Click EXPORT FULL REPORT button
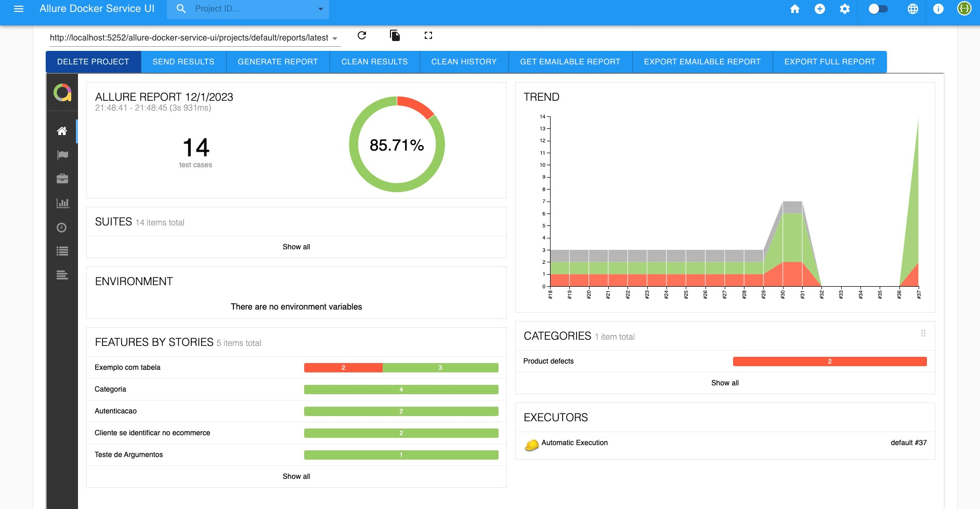The image size is (980, 509). click(830, 62)
